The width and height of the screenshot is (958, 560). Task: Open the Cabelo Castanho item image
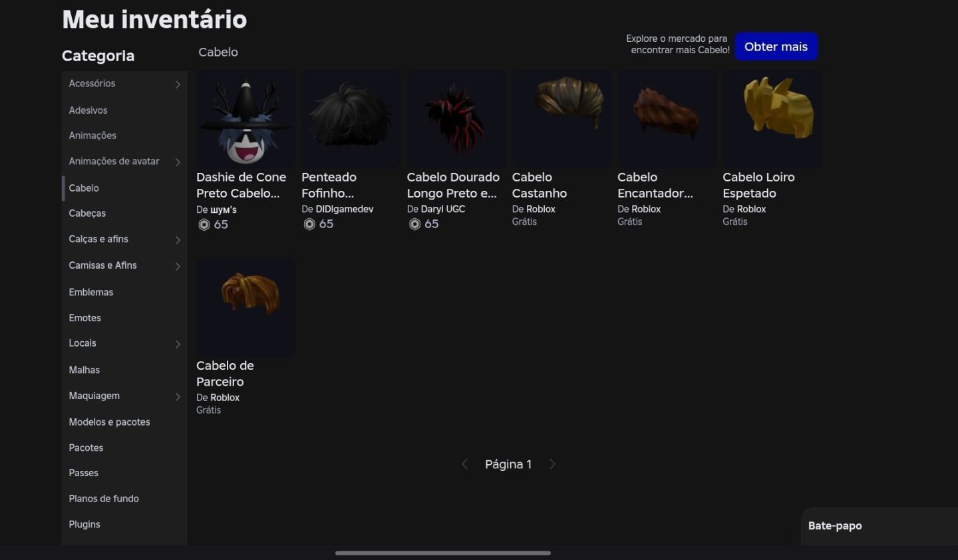tap(561, 119)
